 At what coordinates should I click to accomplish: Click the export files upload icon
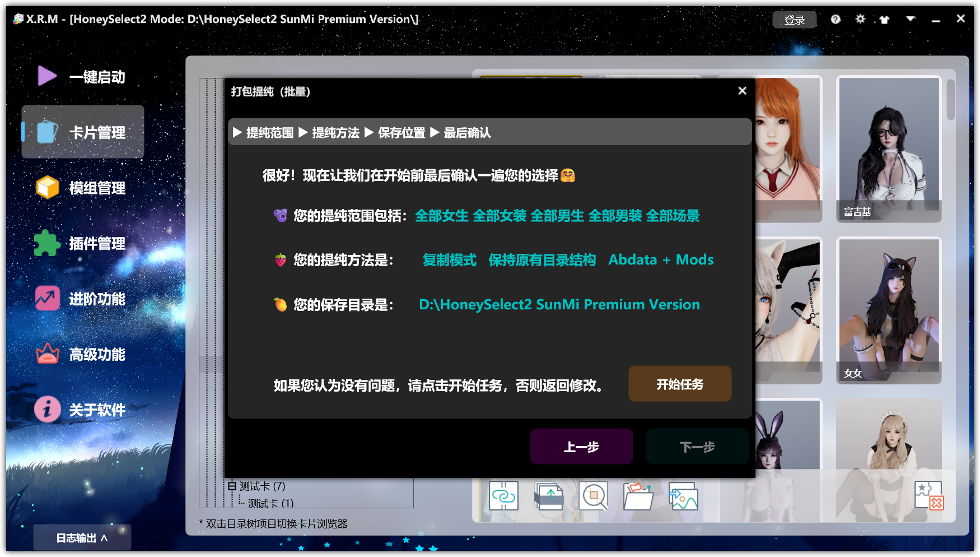pyautogui.click(x=549, y=496)
